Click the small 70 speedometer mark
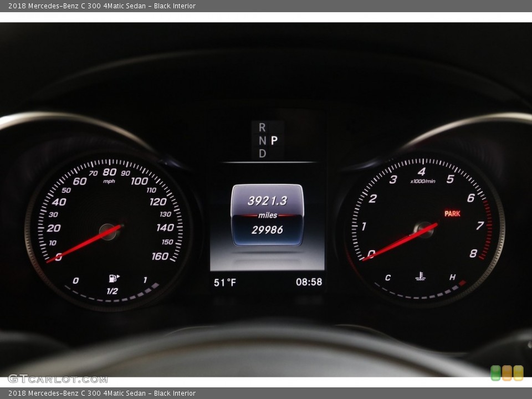532x399 pixels. pos(93,173)
